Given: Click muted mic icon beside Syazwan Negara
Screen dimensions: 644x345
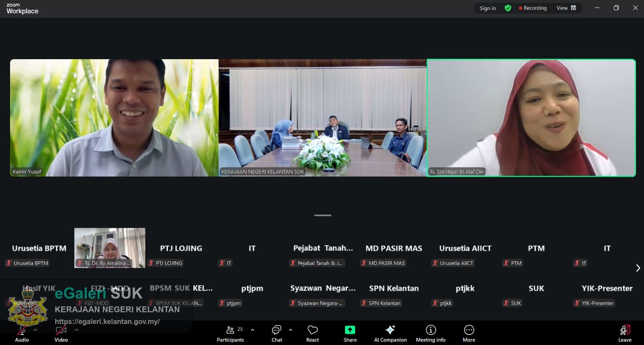Looking at the screenshot, I should tap(293, 303).
